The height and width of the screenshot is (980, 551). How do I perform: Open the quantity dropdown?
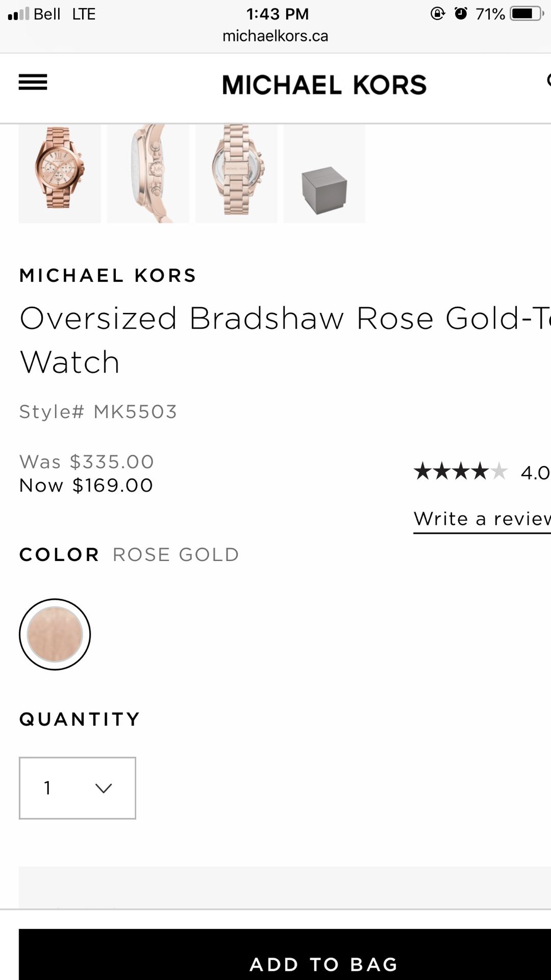click(x=78, y=788)
